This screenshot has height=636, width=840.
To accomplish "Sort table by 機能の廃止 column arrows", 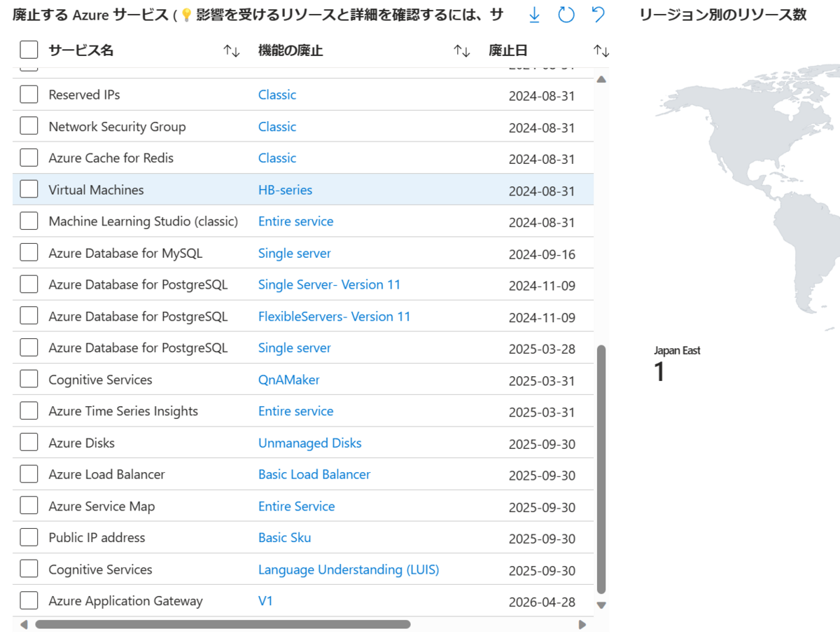I will [461, 50].
